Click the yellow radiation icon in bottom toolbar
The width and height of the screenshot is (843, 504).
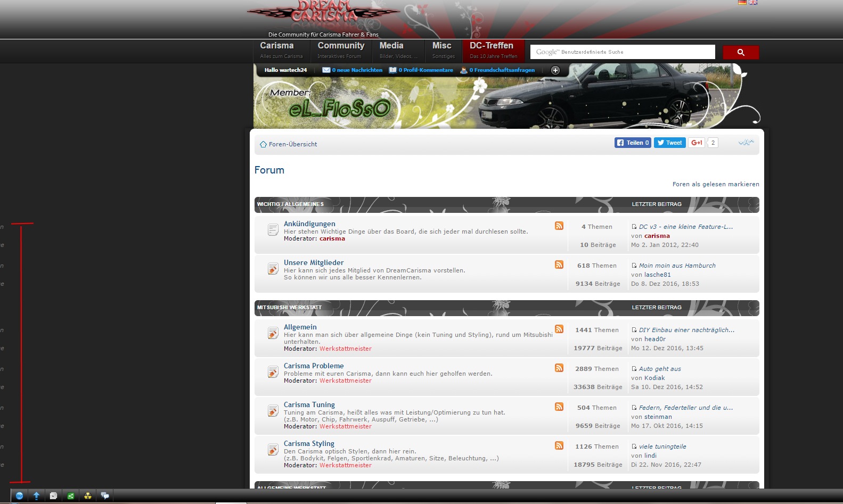pos(88,495)
